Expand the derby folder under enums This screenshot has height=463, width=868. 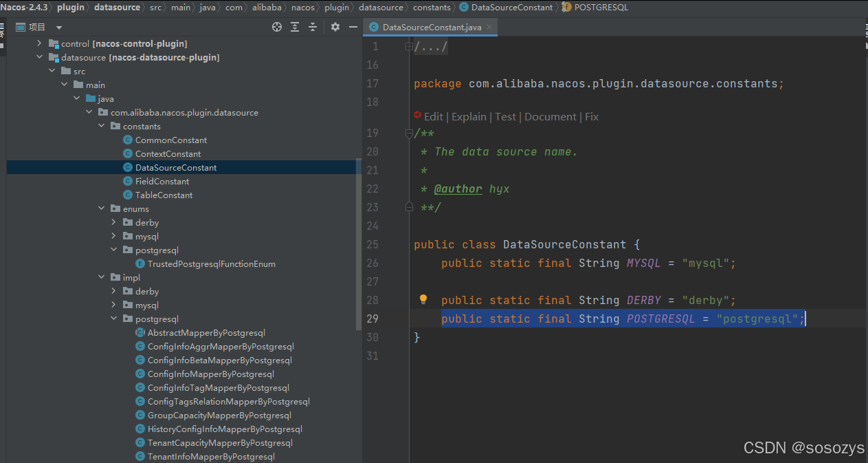click(x=113, y=222)
